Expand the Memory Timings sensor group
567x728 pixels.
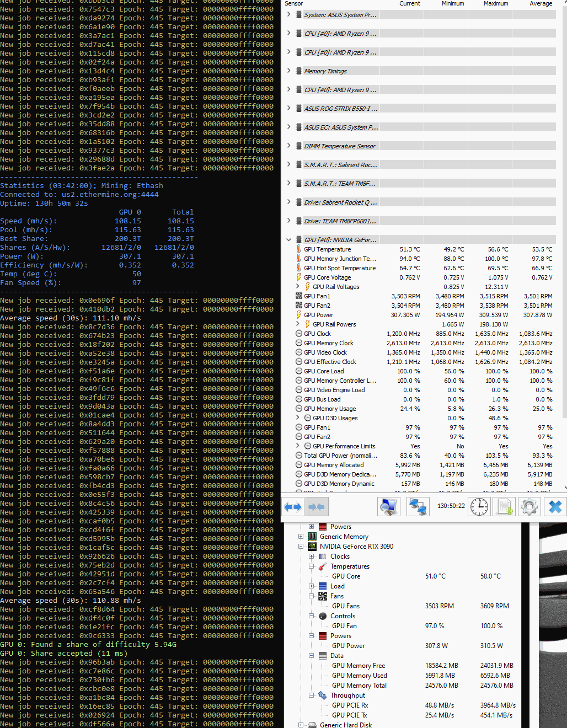[289, 71]
